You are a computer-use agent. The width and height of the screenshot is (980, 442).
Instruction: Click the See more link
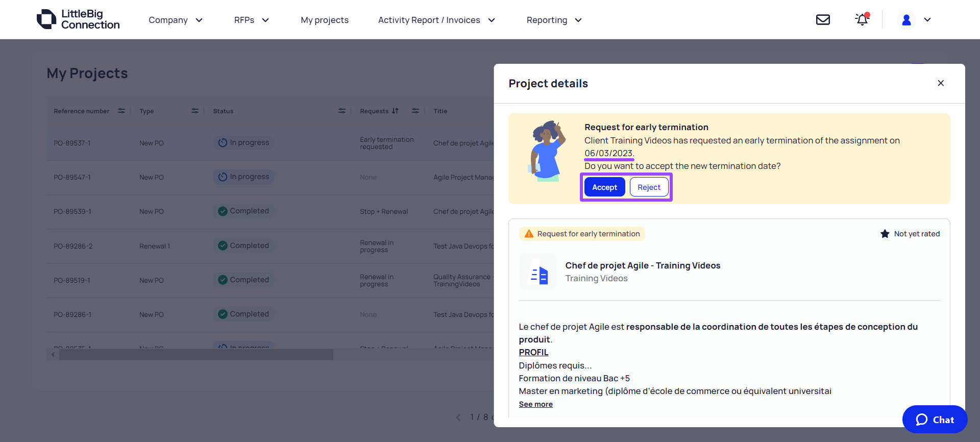(536, 404)
